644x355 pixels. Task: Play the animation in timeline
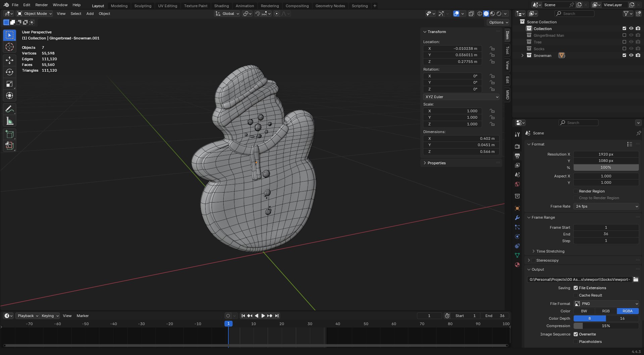(x=263, y=316)
